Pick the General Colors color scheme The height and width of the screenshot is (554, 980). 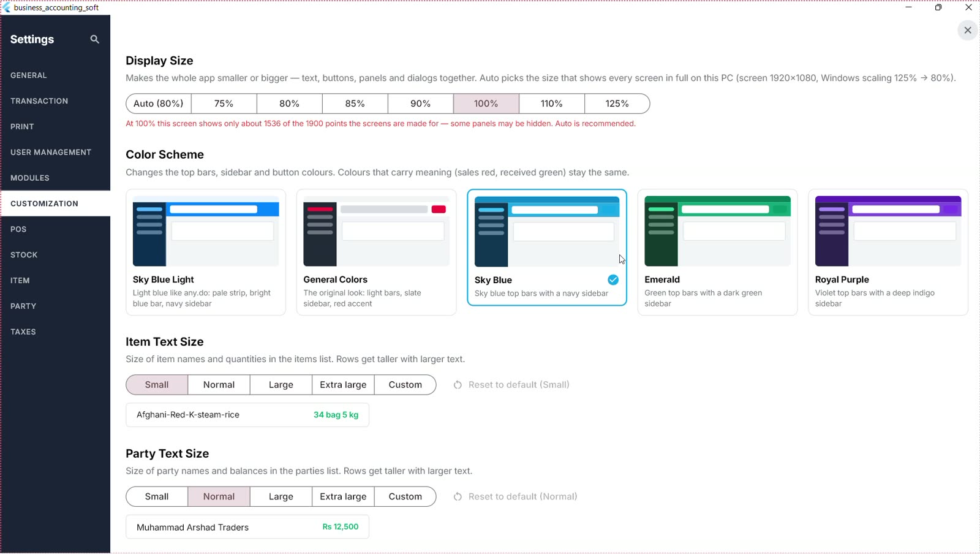click(376, 252)
